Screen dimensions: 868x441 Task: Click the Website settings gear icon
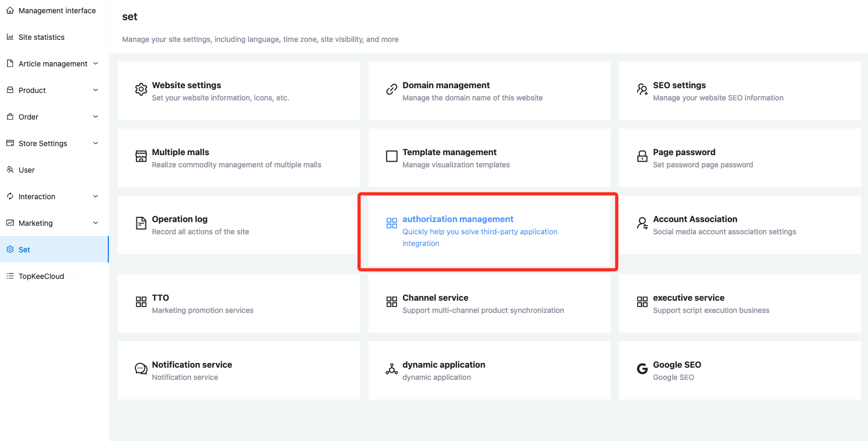141,90
